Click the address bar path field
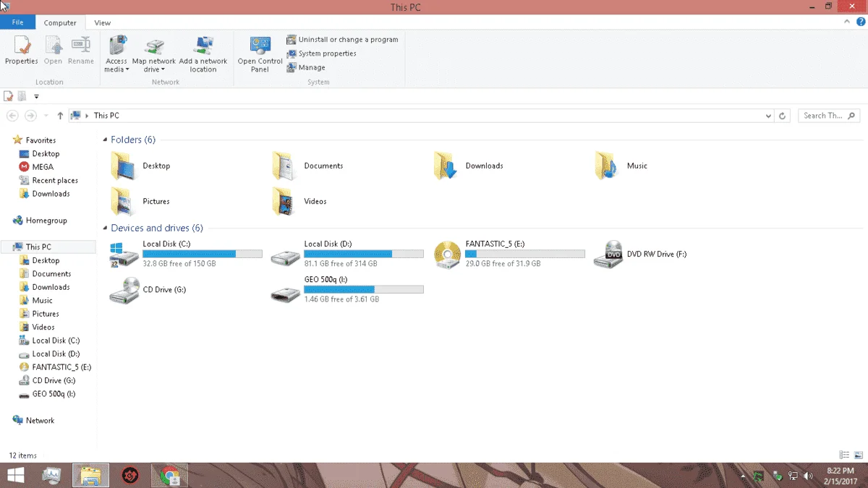Screen dimensions: 868x488 click(421, 116)
